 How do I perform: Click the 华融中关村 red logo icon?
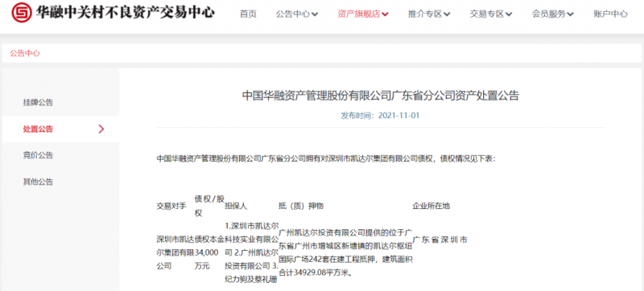(22, 12)
